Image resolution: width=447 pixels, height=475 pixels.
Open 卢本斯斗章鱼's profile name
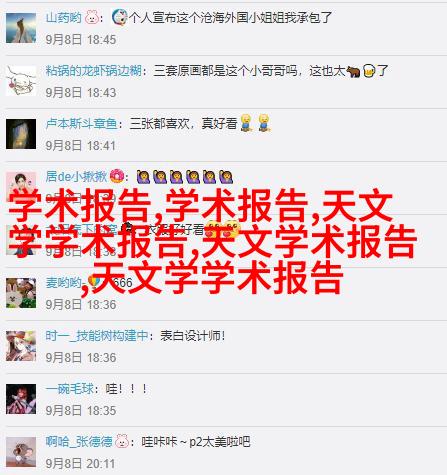pos(81,124)
